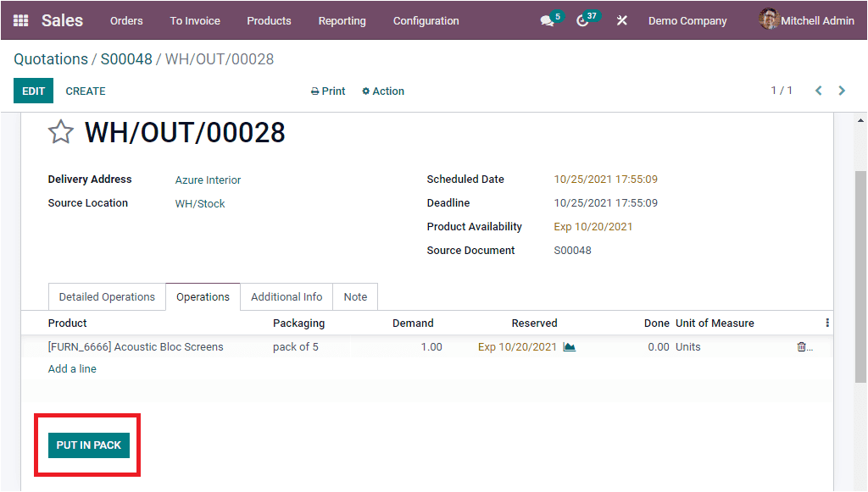Open the Reporting menu
Image resolution: width=868 pixels, height=492 pixels.
[x=342, y=20]
